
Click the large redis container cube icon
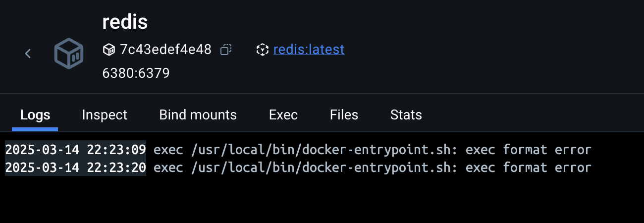click(x=68, y=54)
